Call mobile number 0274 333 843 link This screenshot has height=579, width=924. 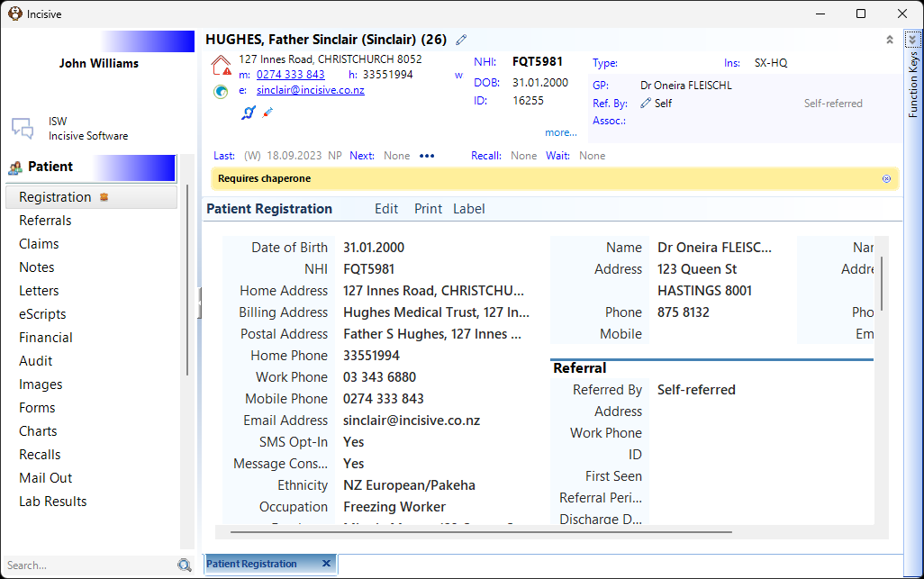tap(291, 75)
